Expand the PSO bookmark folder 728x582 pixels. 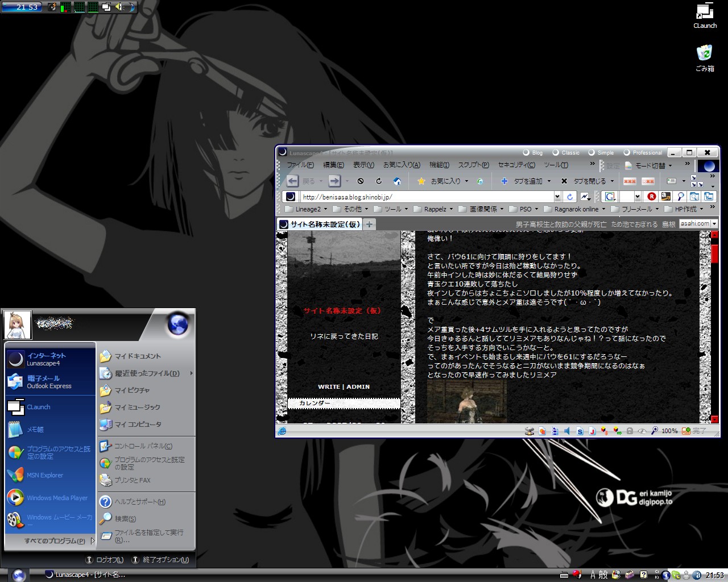[524, 209]
